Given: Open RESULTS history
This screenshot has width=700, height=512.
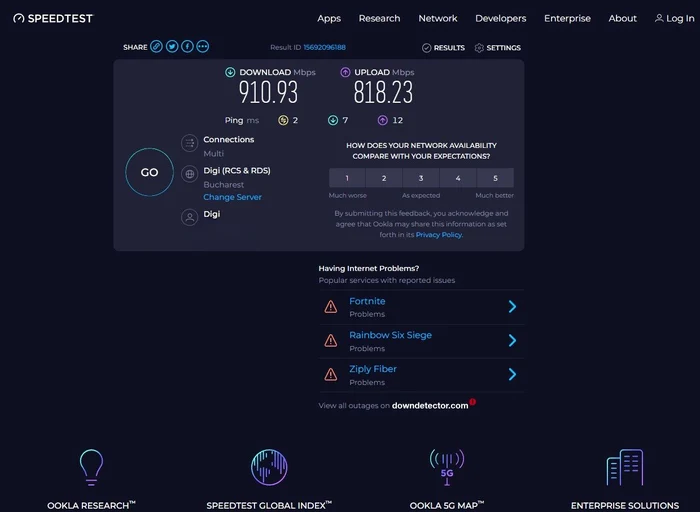Looking at the screenshot, I should pyautogui.click(x=449, y=48).
